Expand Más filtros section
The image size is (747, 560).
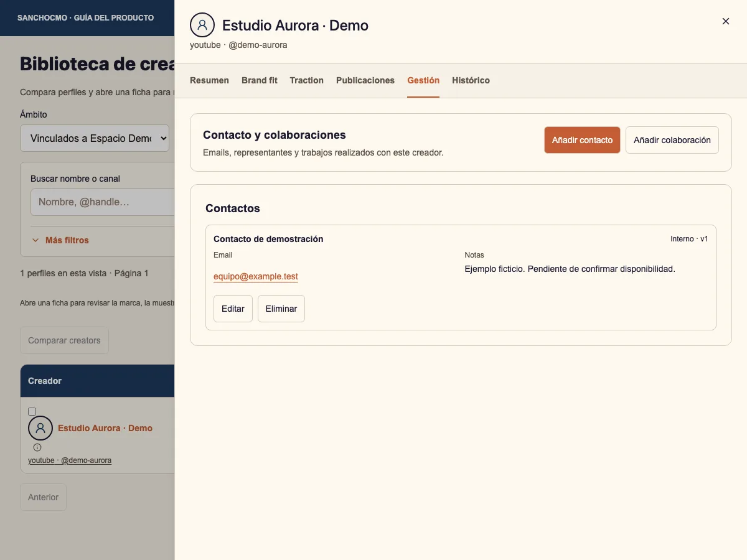60,240
